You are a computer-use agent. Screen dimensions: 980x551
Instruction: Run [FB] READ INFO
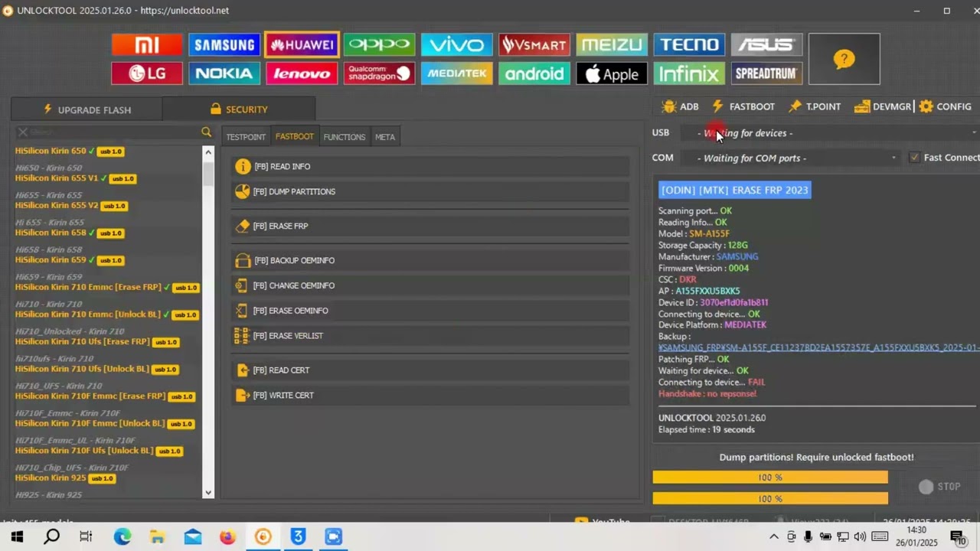[x=430, y=166]
